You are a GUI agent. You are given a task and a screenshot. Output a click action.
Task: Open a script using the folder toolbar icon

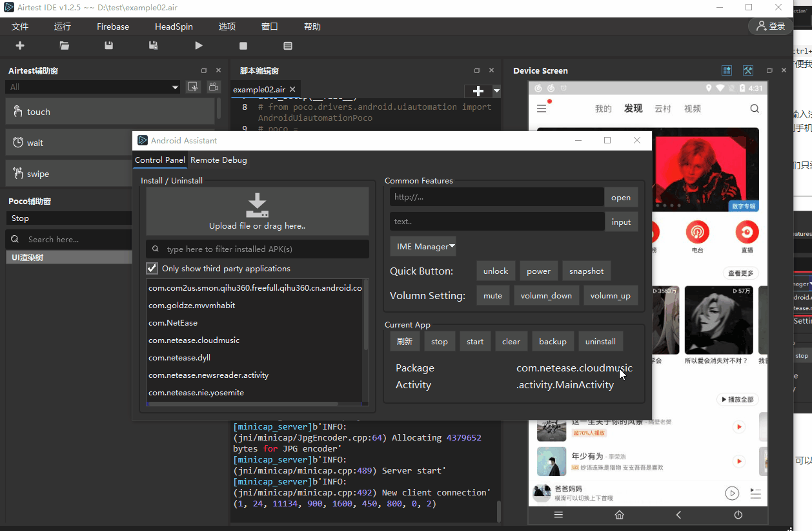(65, 46)
